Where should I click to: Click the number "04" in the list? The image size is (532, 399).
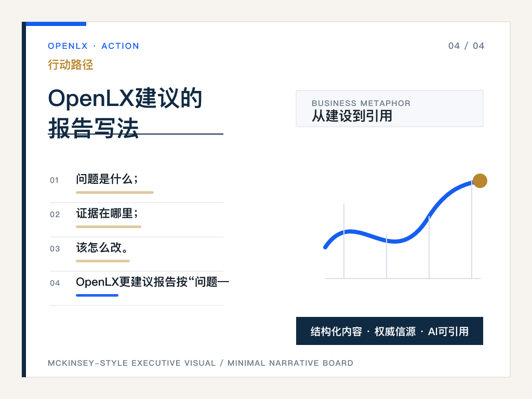coord(55,283)
